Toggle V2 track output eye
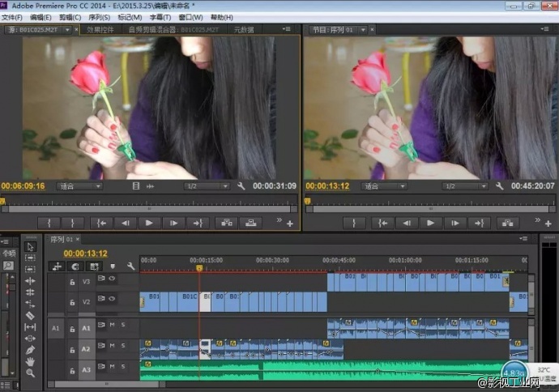 [112, 299]
